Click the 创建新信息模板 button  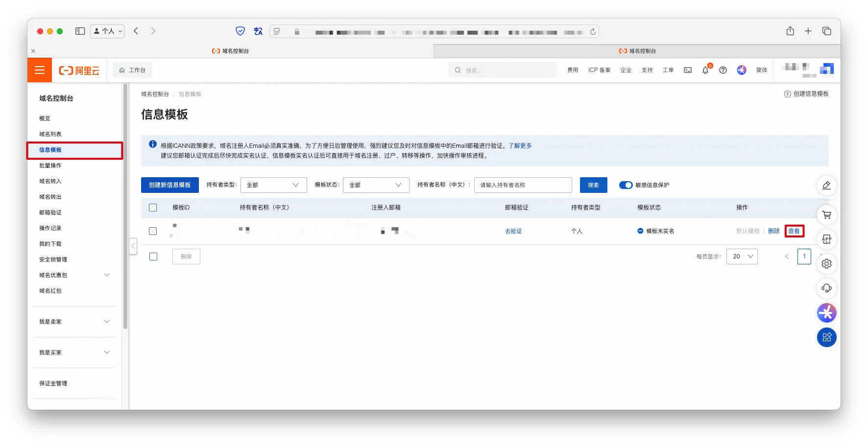[169, 185]
